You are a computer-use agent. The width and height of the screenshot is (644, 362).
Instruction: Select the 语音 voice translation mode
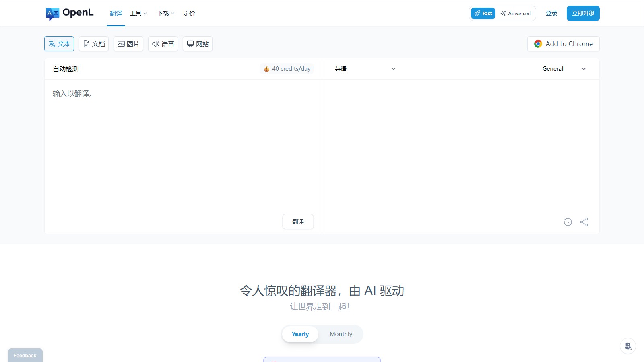pyautogui.click(x=163, y=44)
